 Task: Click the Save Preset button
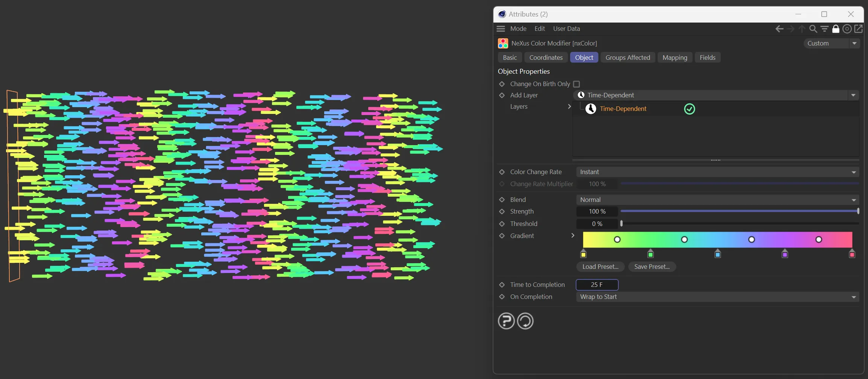click(652, 267)
